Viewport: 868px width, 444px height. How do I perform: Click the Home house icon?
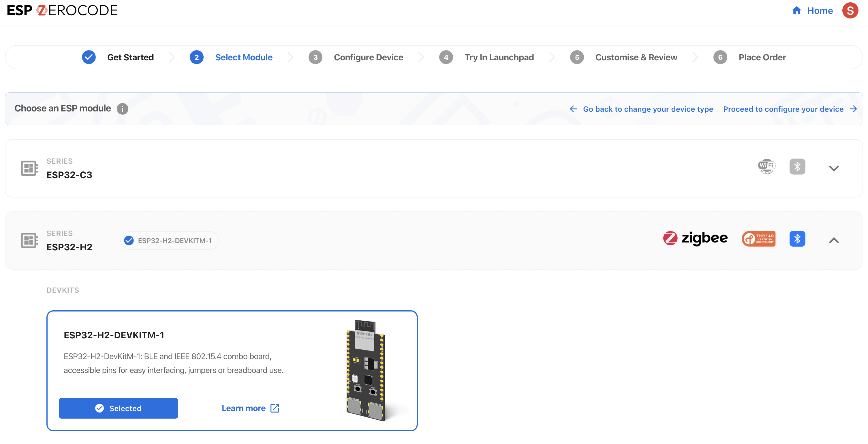click(796, 10)
